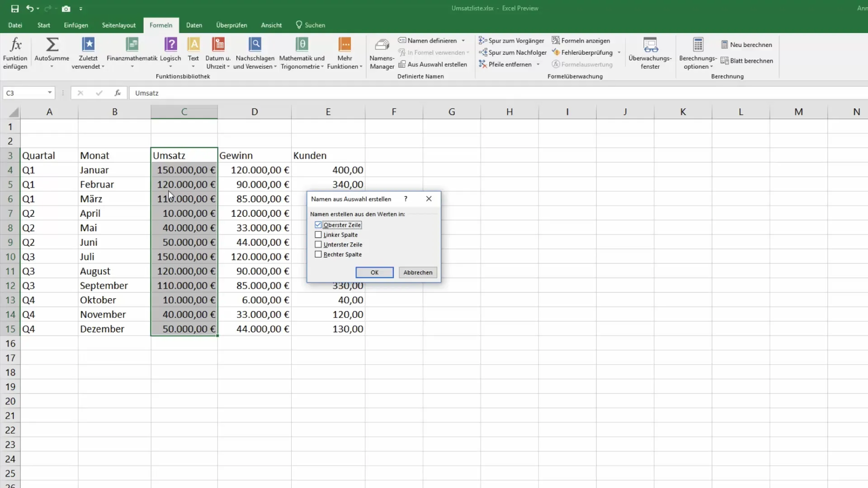Expand Namen definieren dropdown arrow
Viewport: 868px width, 488px height.
[x=463, y=41]
